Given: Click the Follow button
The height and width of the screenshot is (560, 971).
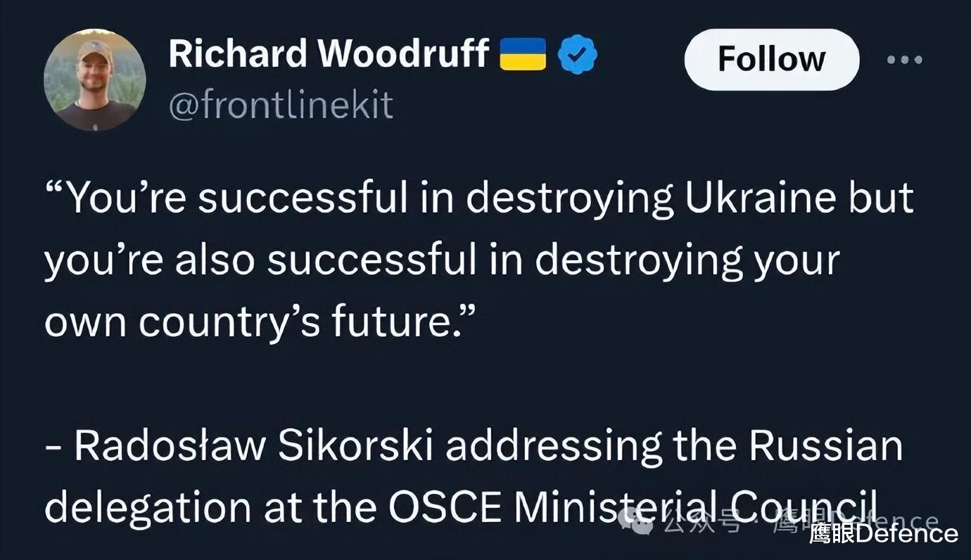Looking at the screenshot, I should pyautogui.click(x=771, y=59).
